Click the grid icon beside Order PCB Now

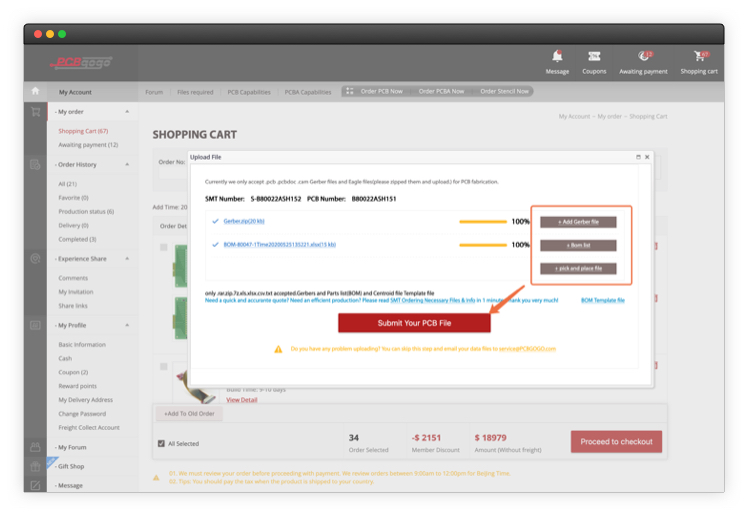pyautogui.click(x=350, y=91)
